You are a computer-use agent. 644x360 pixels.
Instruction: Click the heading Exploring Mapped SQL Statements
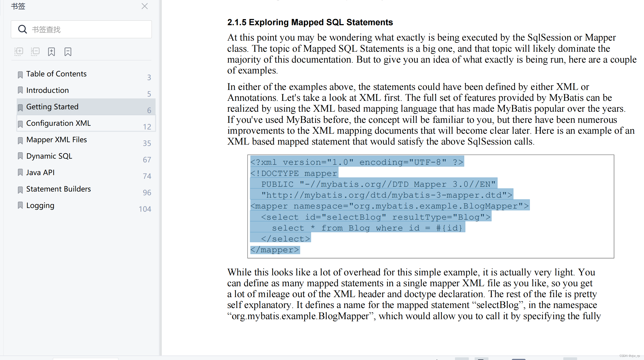point(310,22)
